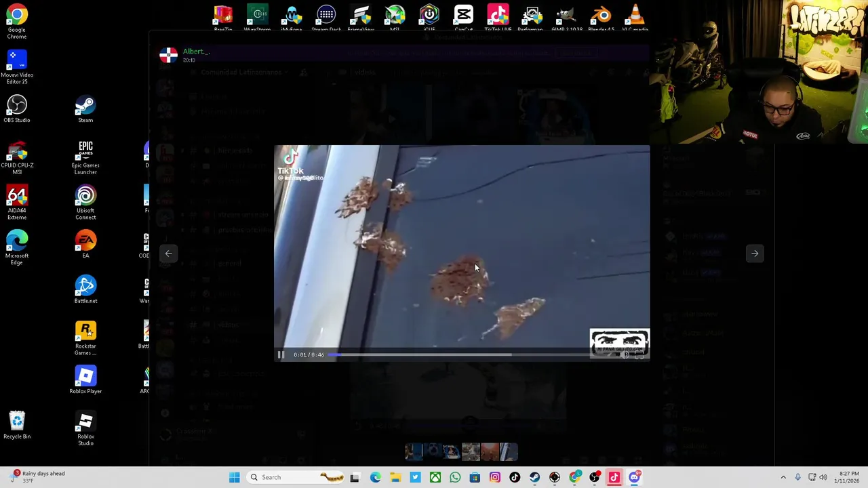Open OBS Studio desktop shortcut
The width and height of the screenshot is (868, 488).
17,108
